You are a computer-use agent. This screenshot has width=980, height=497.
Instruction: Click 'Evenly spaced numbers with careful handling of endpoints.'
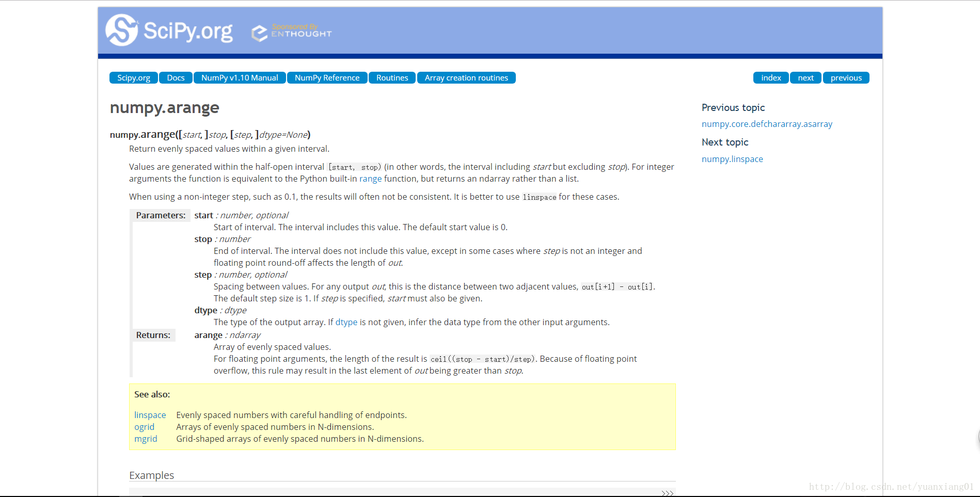[x=291, y=415]
